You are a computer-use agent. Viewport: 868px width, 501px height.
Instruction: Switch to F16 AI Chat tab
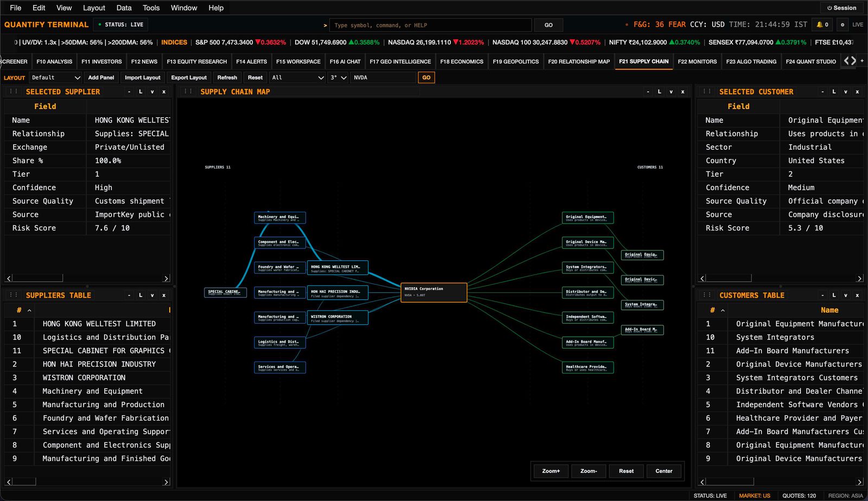point(345,61)
